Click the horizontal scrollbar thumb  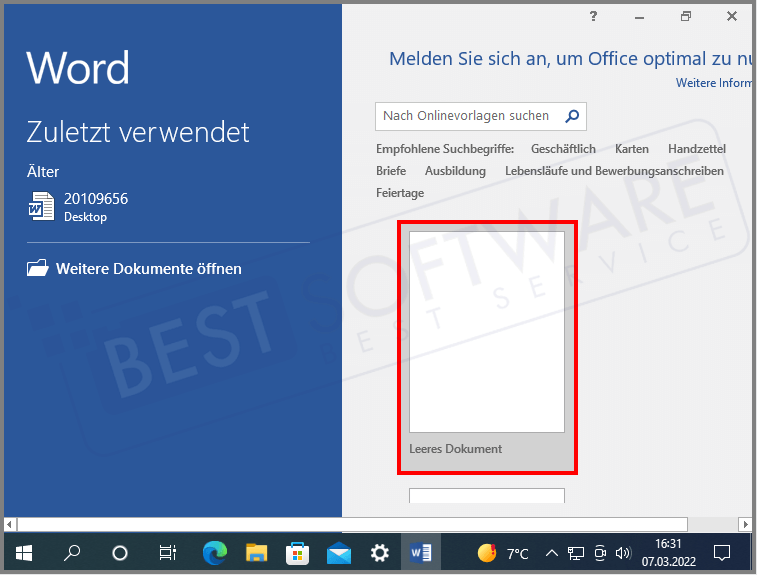[x=352, y=524]
